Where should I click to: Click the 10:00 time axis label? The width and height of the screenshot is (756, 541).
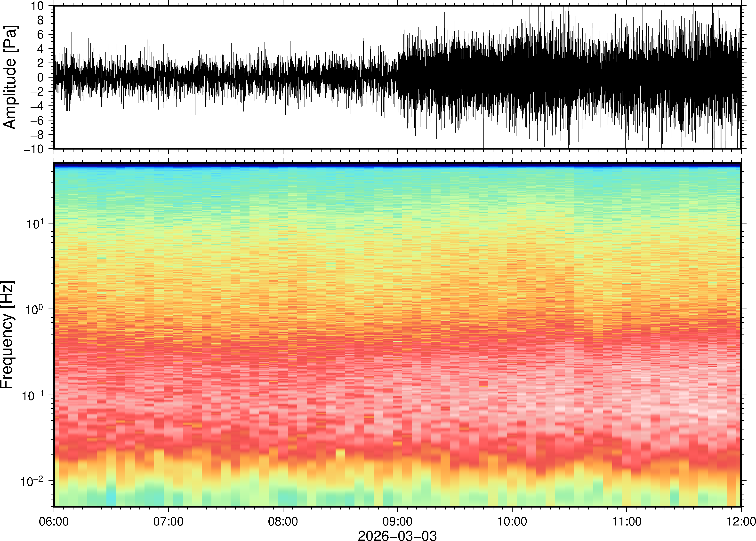[x=512, y=521]
